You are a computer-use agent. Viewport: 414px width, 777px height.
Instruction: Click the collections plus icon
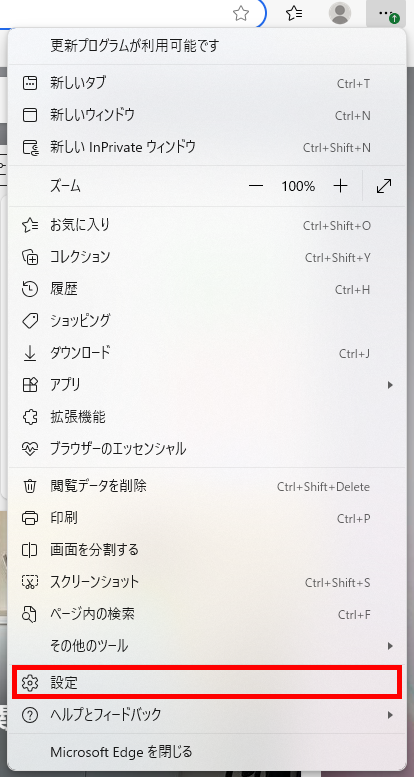pyautogui.click(x=30, y=257)
